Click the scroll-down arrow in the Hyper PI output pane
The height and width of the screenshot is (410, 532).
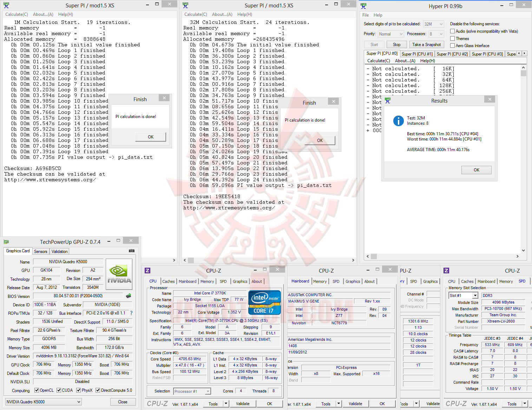click(523, 250)
